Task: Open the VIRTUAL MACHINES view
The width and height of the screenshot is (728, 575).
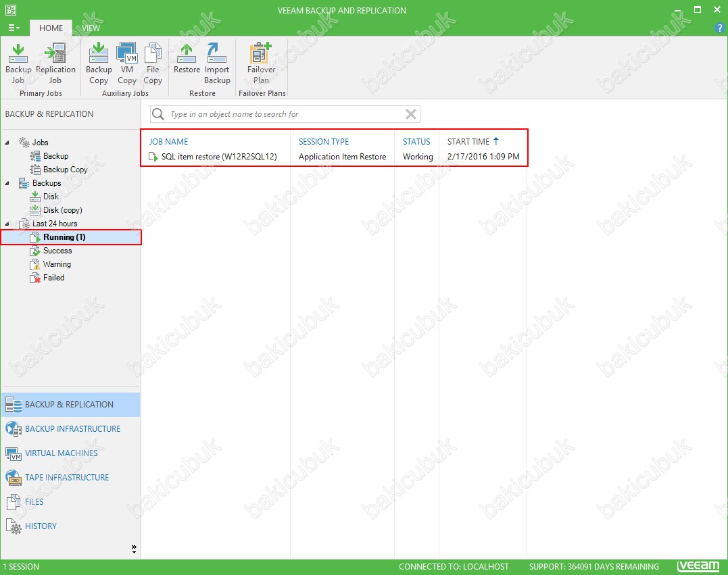Action: click(70, 453)
